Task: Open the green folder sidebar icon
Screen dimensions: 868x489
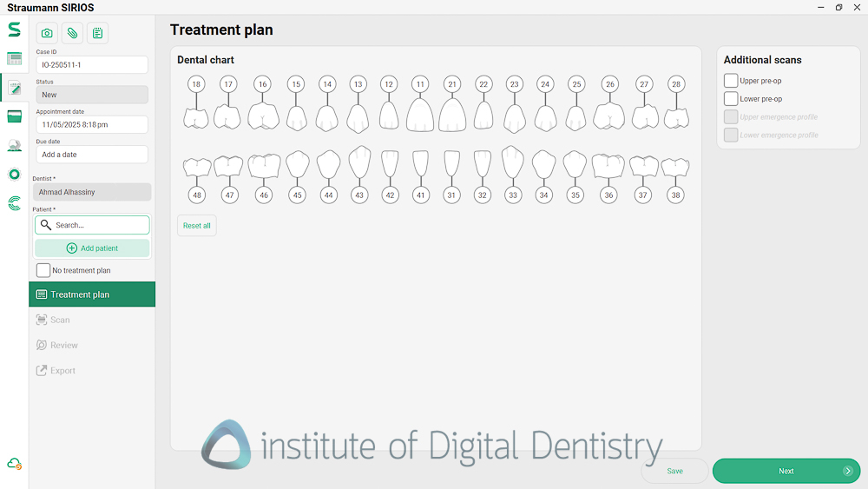Action: [14, 116]
